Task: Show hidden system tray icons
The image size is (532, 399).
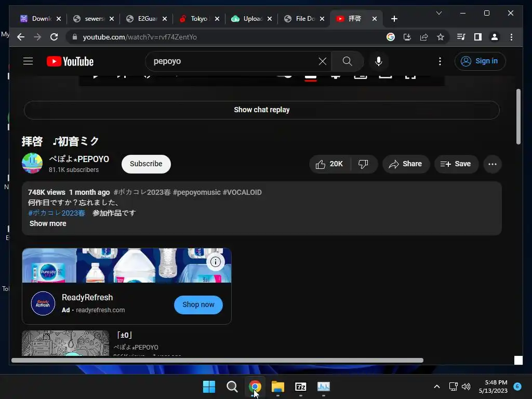Action: click(437, 387)
